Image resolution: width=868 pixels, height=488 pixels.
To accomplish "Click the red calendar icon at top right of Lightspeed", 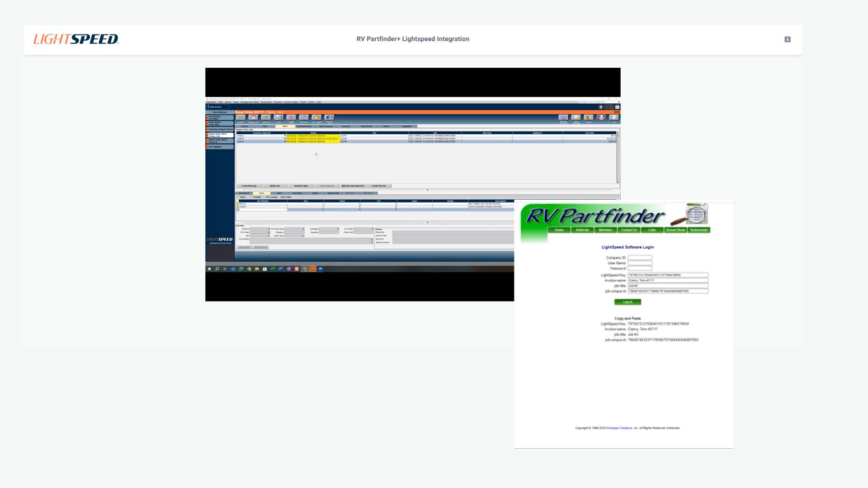I will pos(617,107).
